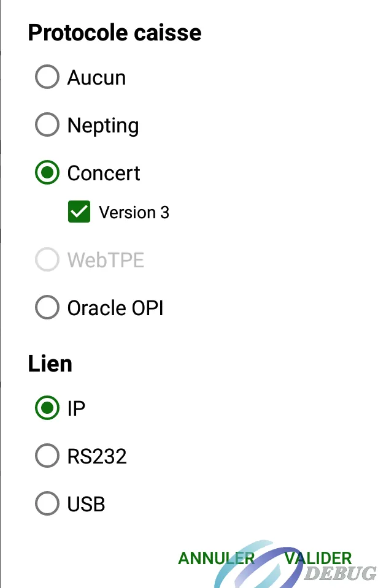The height and width of the screenshot is (588, 378).
Task: Click the greyed-out WebTPE radio button
Action: 47,259
